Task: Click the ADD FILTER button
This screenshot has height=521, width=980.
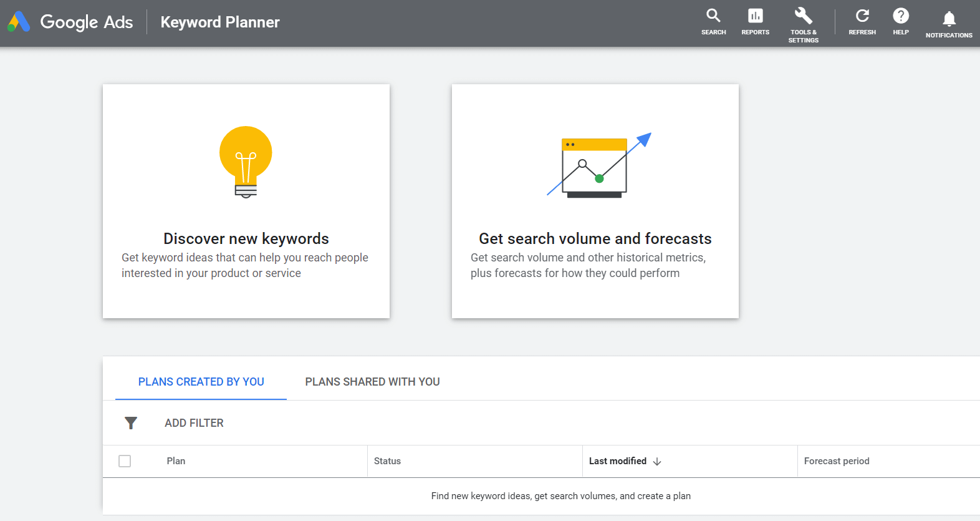Action: pyautogui.click(x=194, y=423)
